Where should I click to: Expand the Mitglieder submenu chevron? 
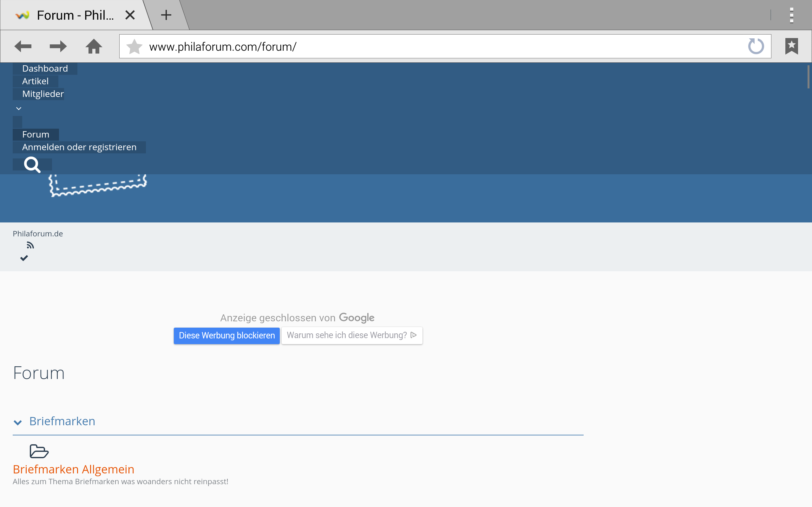[19, 108]
